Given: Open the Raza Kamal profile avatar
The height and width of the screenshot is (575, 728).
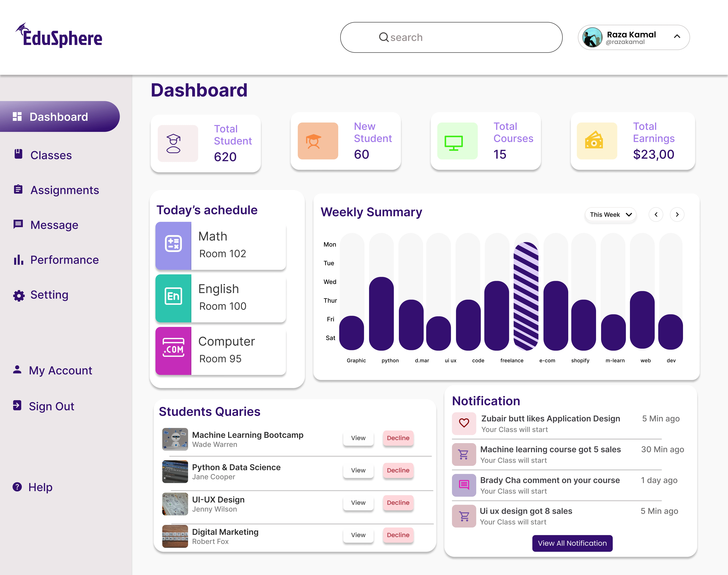Looking at the screenshot, I should [x=593, y=37].
